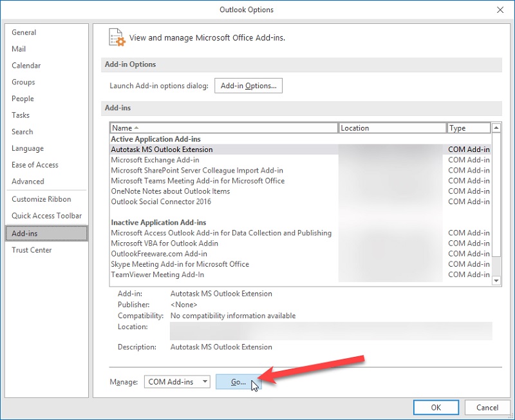Image resolution: width=515 pixels, height=420 pixels.
Task: Open the Advanced options category
Action: (28, 182)
